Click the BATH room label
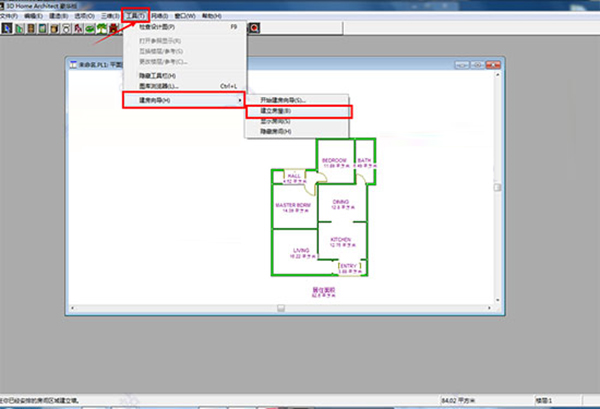The height and width of the screenshot is (409, 600). 364,160
